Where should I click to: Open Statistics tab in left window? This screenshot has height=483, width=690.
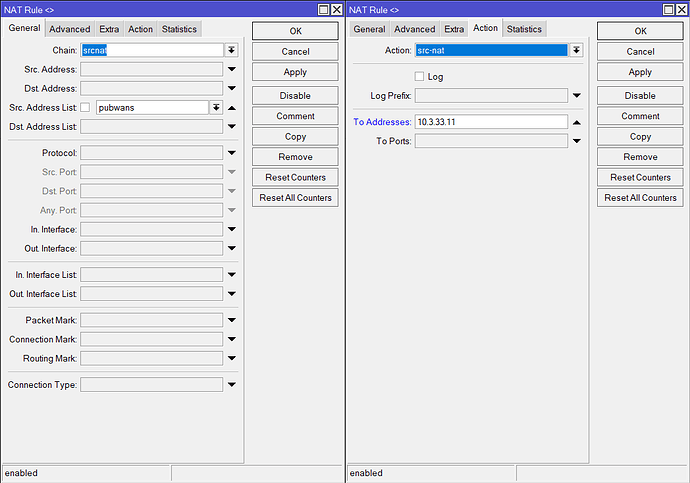(179, 29)
